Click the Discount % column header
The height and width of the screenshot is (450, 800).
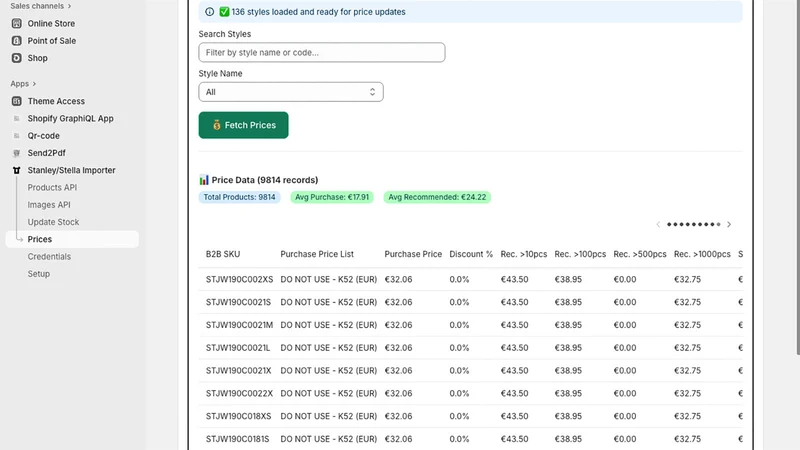point(471,254)
